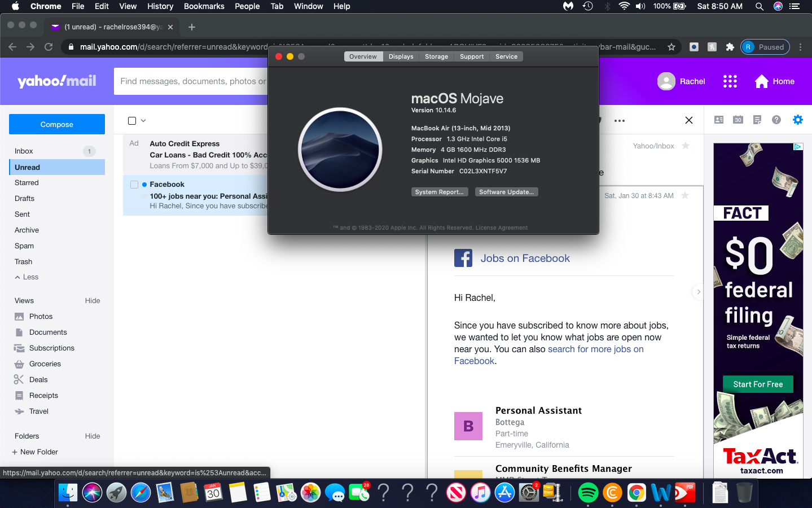This screenshot has height=508, width=812.
Task: Click the Facebook logo in the email
Action: click(x=463, y=258)
